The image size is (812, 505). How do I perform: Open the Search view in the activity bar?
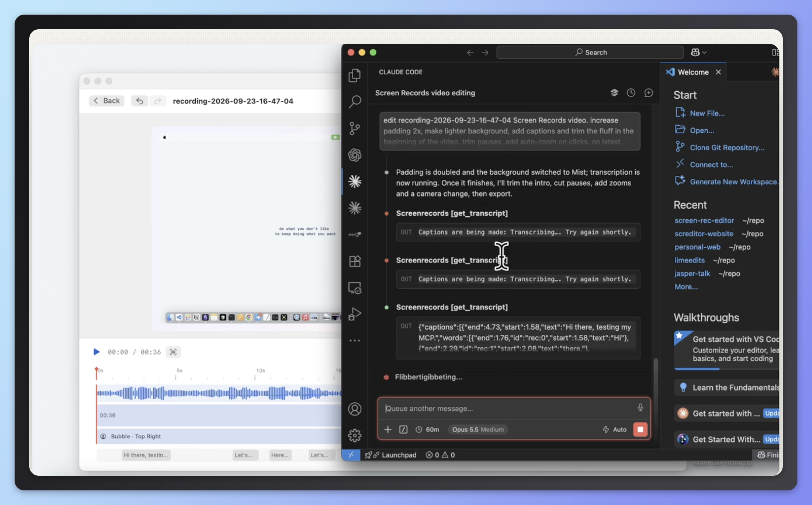[x=355, y=102]
